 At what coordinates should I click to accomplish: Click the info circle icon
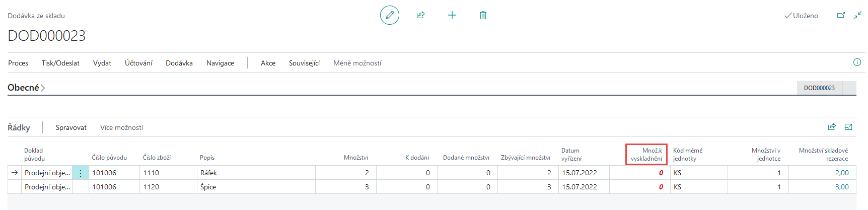click(857, 62)
